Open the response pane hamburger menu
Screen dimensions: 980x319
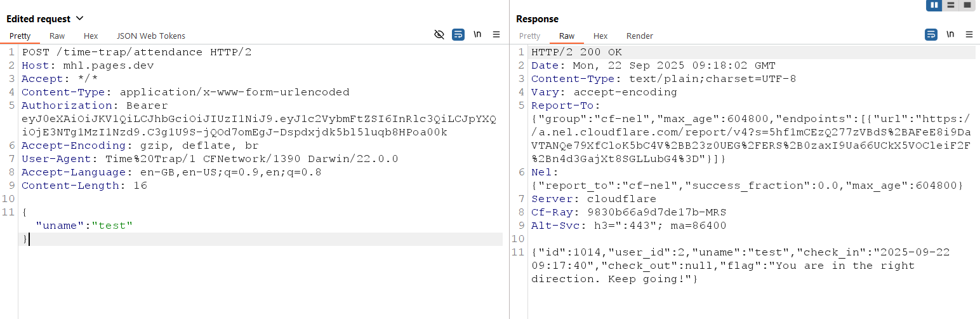(969, 34)
